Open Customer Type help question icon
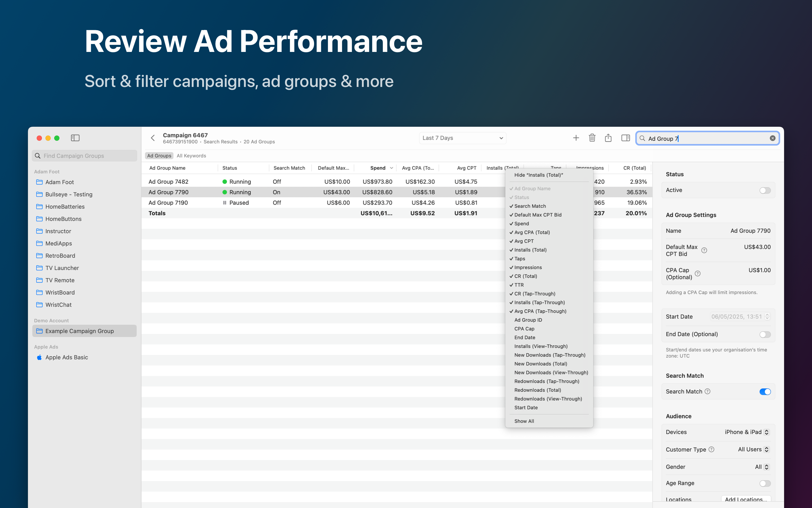 [x=711, y=450]
